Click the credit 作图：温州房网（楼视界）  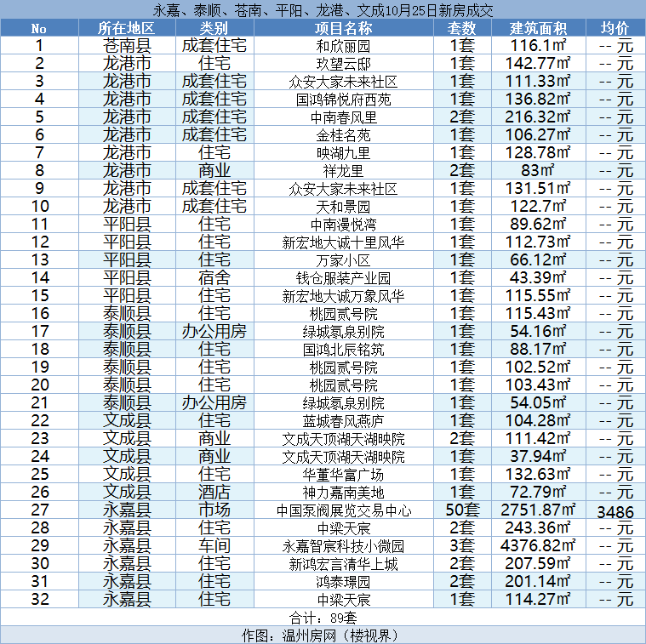(x=323, y=635)
